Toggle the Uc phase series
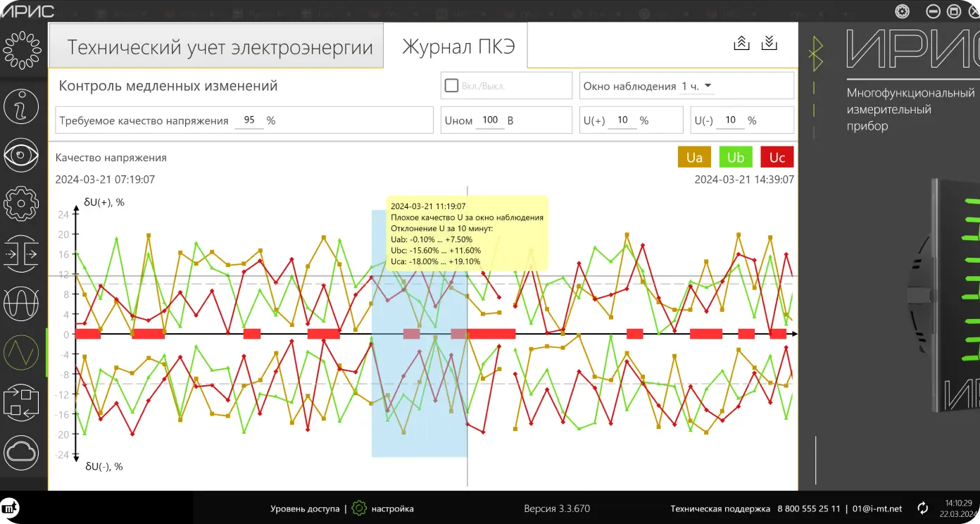980x524 pixels. [x=777, y=157]
